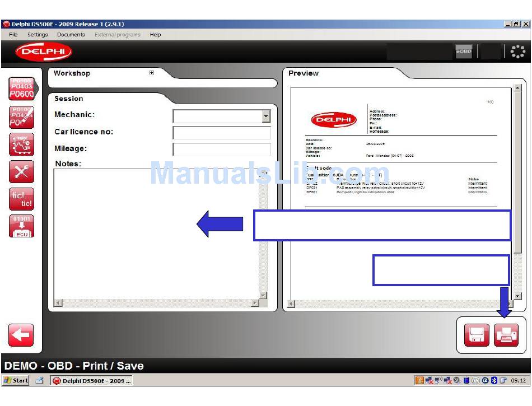Click the 09:12 taskbar clock
The width and height of the screenshot is (532, 406).
(518, 381)
